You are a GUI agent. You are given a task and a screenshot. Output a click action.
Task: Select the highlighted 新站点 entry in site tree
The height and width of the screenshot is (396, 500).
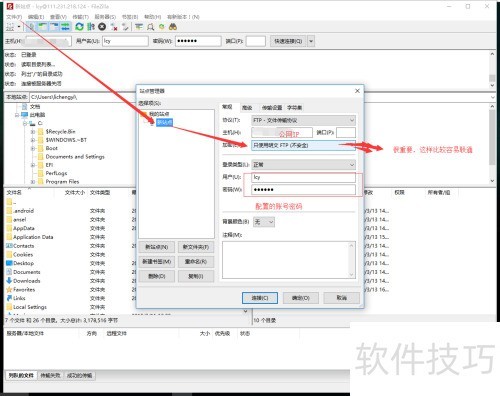[x=164, y=122]
